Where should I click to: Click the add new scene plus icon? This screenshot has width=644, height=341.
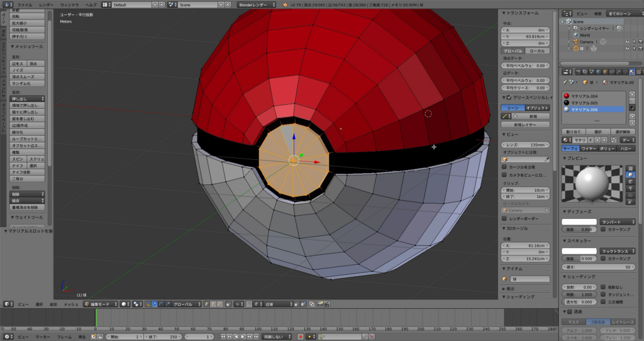coord(221,4)
